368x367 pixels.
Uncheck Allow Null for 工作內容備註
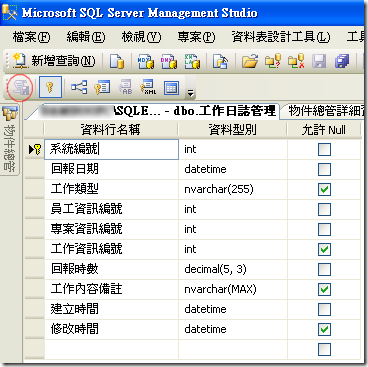(x=324, y=289)
